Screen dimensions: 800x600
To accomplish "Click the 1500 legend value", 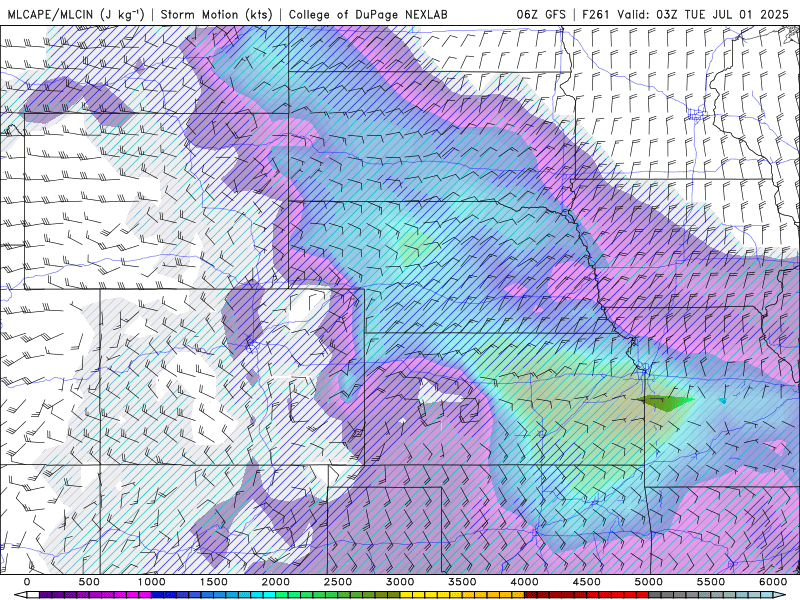I will [214, 582].
